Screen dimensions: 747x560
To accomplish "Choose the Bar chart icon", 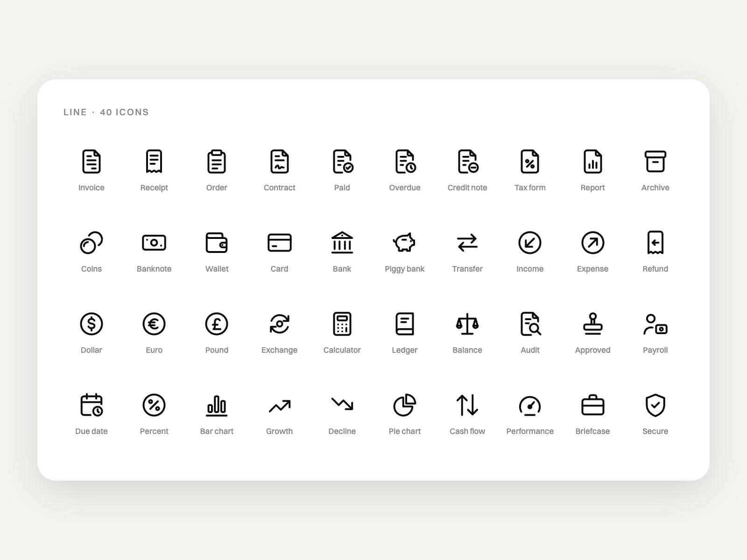I will click(x=217, y=406).
